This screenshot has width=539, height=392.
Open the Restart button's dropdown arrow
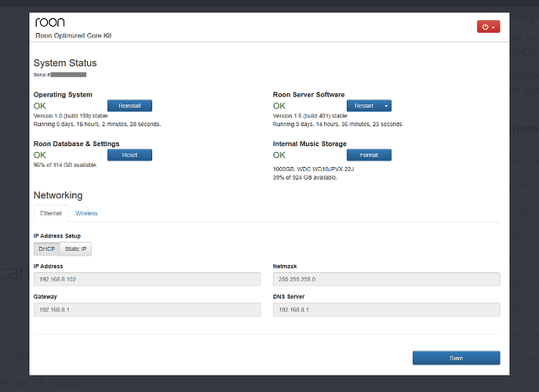coord(386,106)
